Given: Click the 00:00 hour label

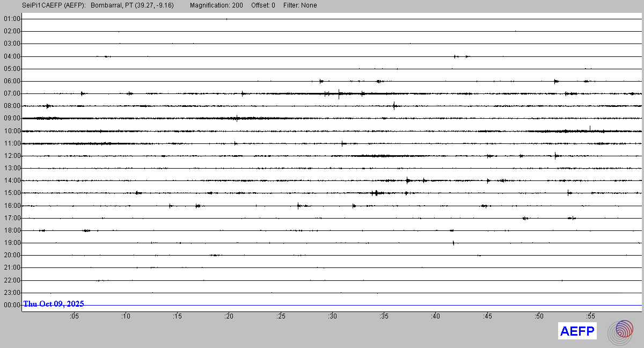Looking at the screenshot, I should [11, 305].
